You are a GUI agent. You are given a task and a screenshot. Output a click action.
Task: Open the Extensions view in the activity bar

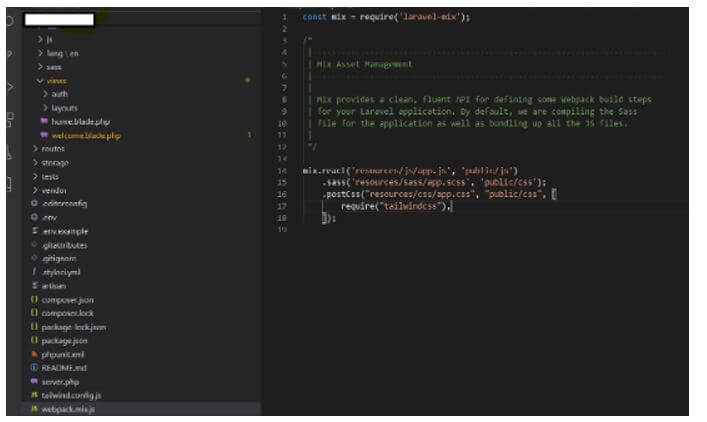9,119
